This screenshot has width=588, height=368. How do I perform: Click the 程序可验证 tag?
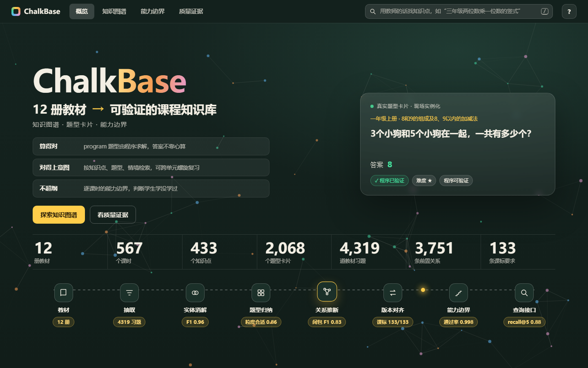point(456,180)
